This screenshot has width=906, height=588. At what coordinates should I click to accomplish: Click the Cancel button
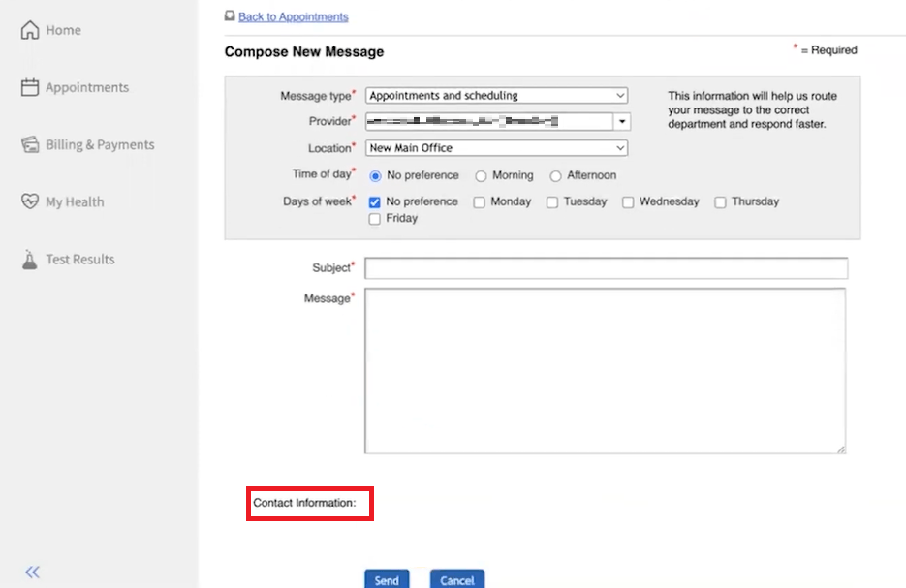tap(457, 579)
